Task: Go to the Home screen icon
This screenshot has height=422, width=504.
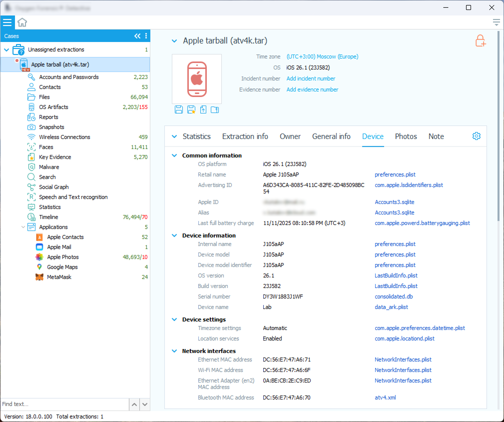Action: click(22, 22)
